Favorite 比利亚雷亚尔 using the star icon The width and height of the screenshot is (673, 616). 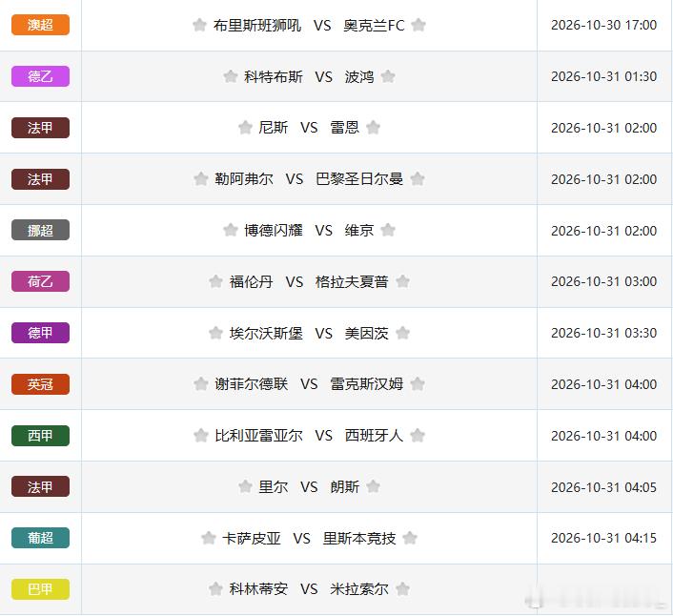pyautogui.click(x=200, y=435)
